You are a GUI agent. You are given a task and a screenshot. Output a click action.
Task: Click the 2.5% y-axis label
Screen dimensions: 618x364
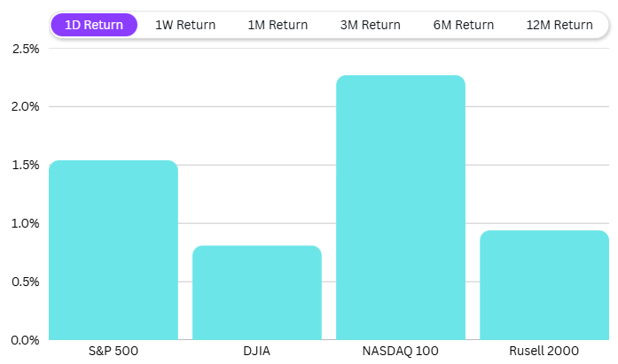[25, 49]
